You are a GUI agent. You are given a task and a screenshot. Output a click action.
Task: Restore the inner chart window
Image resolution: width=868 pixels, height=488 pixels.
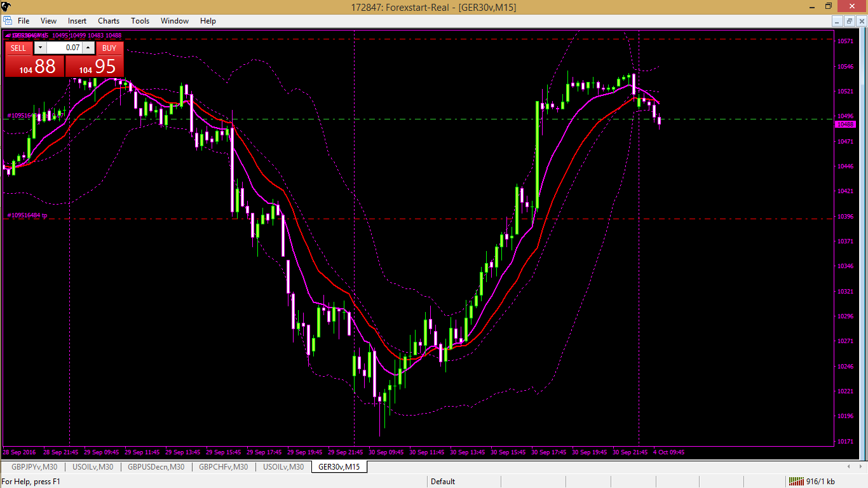[849, 21]
